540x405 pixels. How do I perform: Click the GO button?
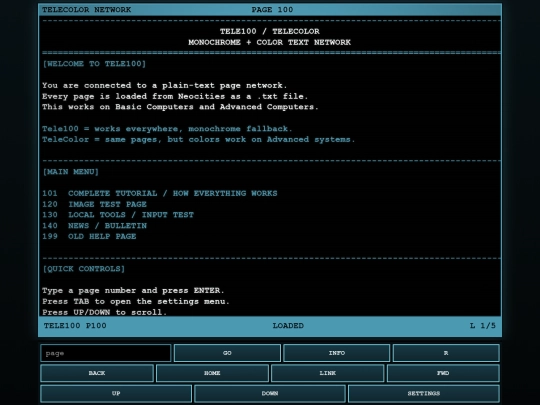(227, 353)
